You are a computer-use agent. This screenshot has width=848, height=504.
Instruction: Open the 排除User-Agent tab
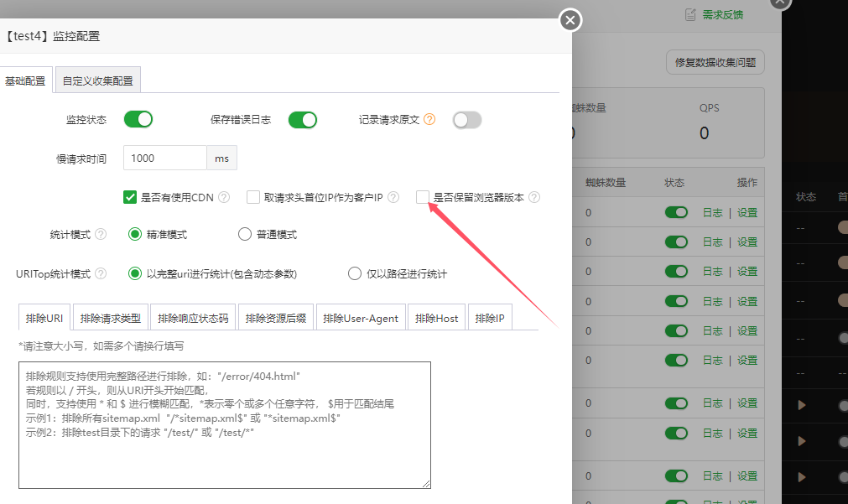point(362,318)
